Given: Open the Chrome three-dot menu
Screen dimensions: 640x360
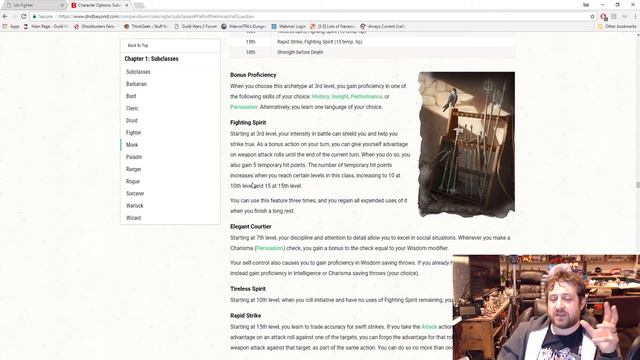Looking at the screenshot, I should [x=635, y=16].
